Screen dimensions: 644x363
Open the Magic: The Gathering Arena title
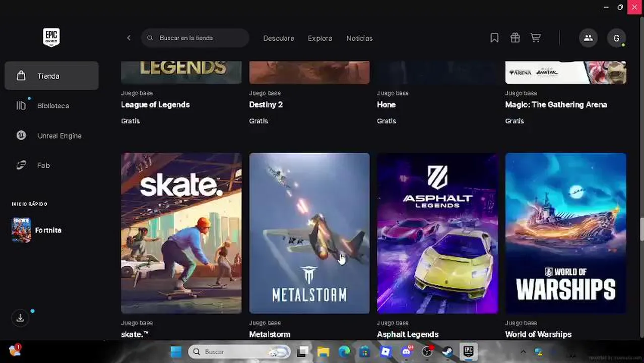point(556,104)
